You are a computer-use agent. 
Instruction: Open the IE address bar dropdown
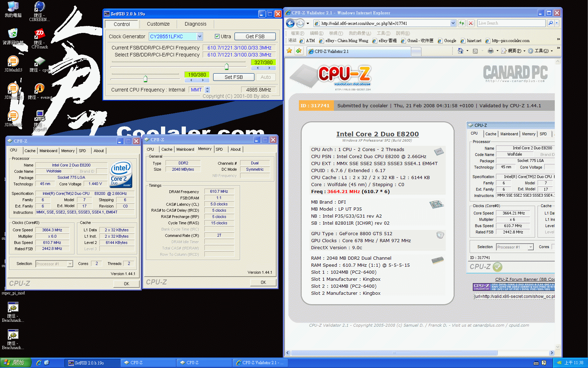click(x=453, y=23)
